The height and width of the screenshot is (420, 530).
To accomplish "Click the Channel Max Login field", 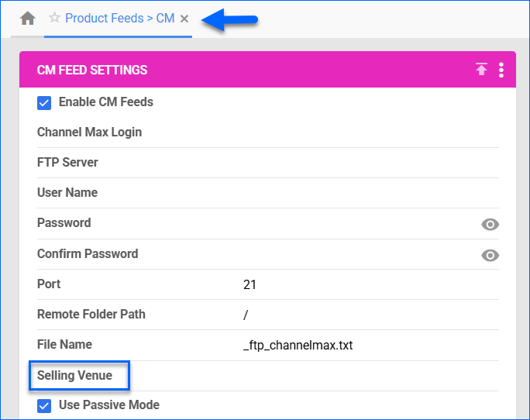I will (364, 133).
